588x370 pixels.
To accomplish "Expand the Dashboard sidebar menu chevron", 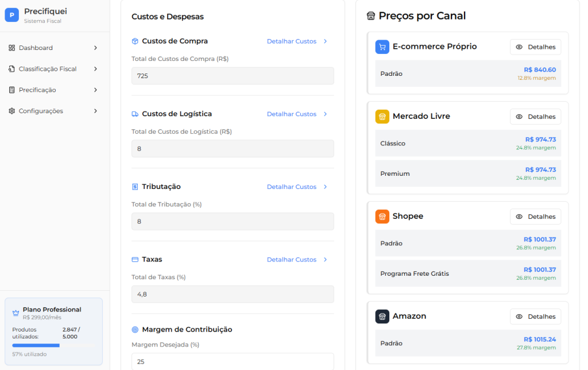I will (95, 48).
